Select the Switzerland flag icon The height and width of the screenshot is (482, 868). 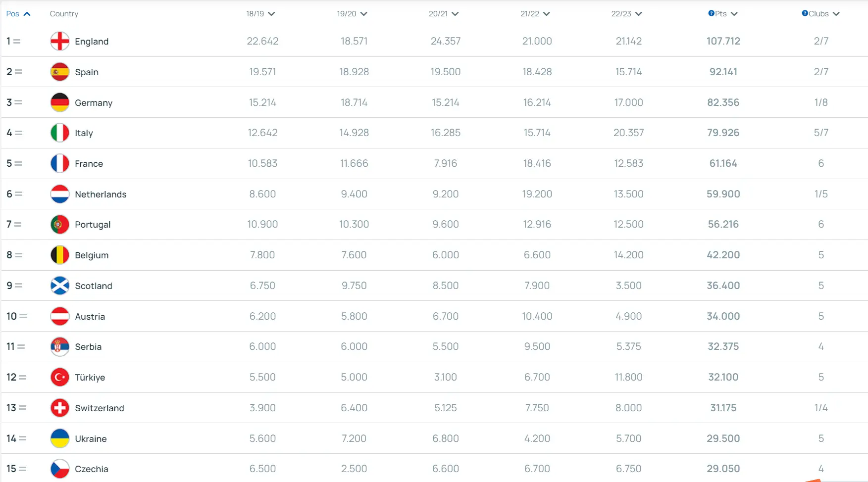coord(59,408)
